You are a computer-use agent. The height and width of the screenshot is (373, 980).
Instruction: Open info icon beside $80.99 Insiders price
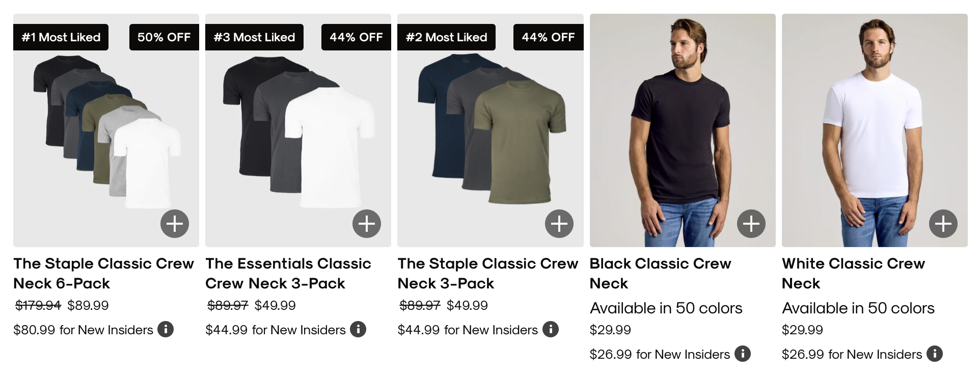[x=166, y=330]
